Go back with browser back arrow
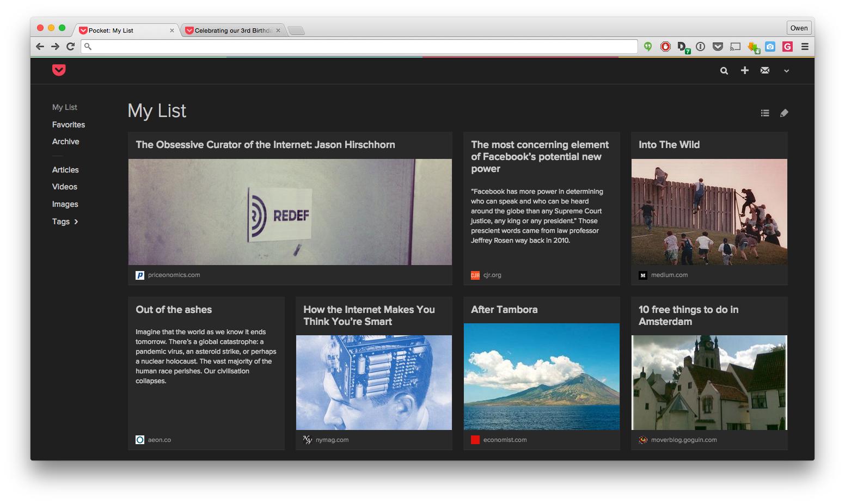Screen dimensions: 845x504 [40, 46]
